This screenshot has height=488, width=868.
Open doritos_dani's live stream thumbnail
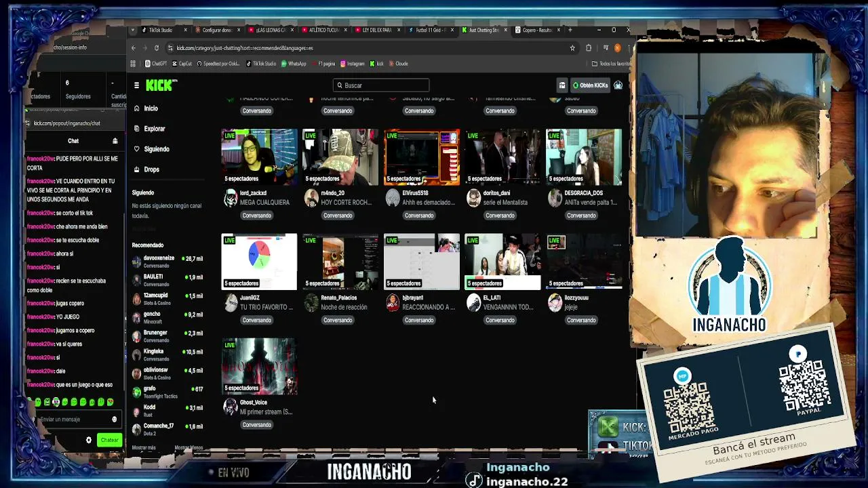click(x=502, y=157)
